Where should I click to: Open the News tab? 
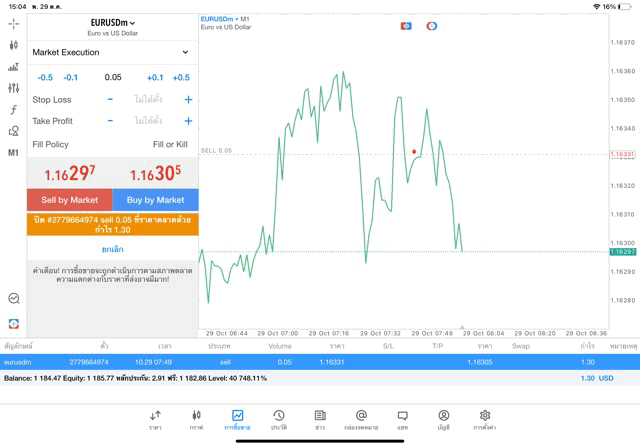(320, 419)
